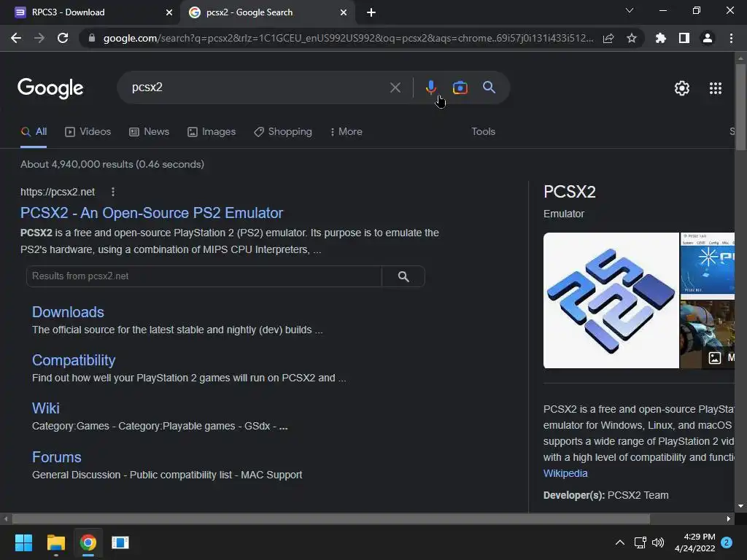Viewport: 747px width, 560px height.
Task: Open the Downloads sitelink
Action: click(x=68, y=312)
